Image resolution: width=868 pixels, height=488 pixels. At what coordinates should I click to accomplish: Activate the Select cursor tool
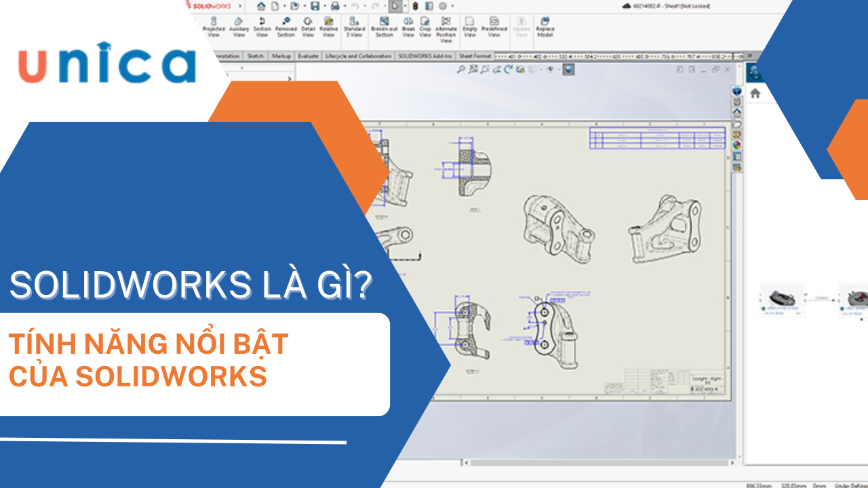395,5
